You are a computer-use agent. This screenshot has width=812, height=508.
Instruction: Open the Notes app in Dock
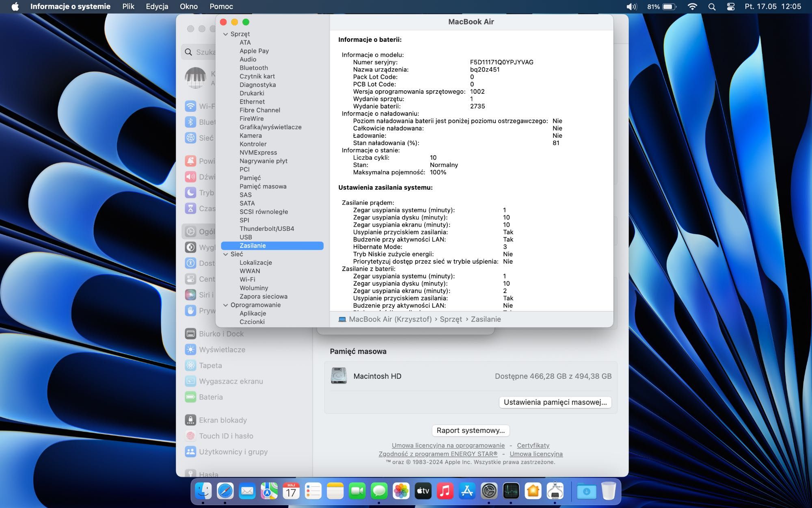point(335,491)
